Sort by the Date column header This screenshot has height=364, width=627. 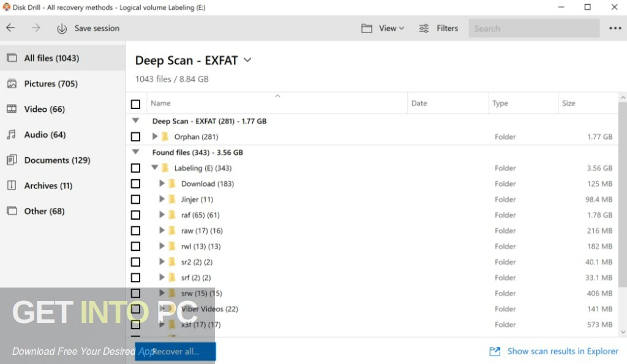448,103
